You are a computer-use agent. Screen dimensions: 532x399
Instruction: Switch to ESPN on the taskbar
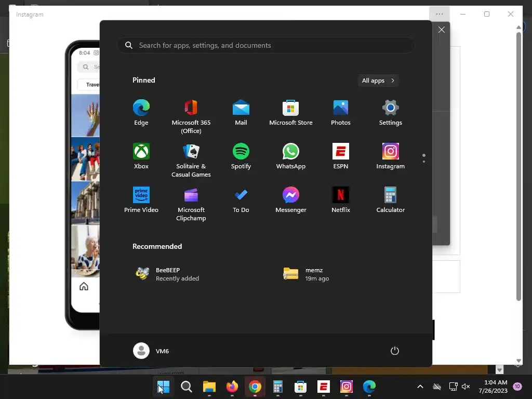pyautogui.click(x=323, y=387)
